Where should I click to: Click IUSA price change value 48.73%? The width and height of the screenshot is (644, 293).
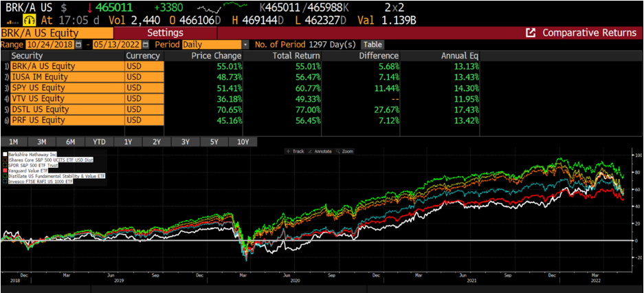click(228, 77)
